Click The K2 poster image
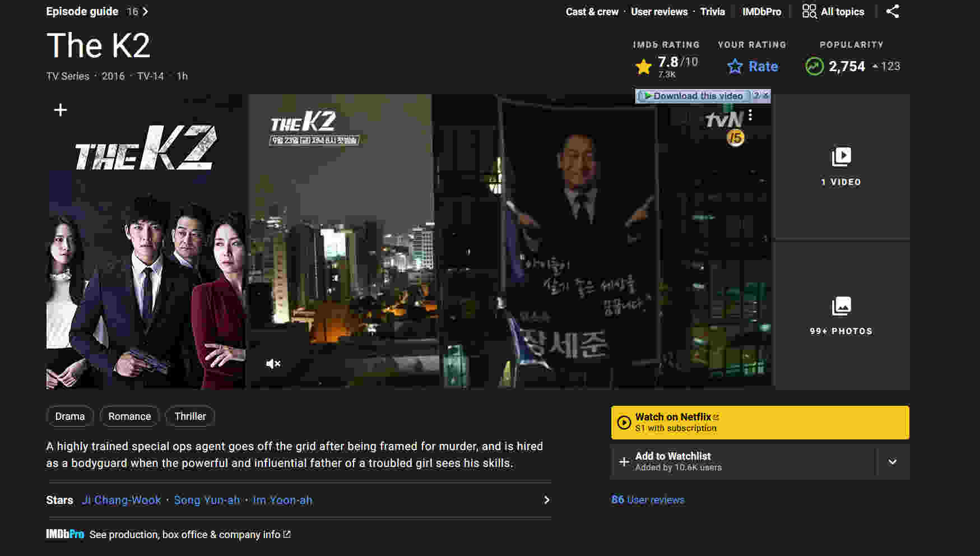 tap(146, 242)
